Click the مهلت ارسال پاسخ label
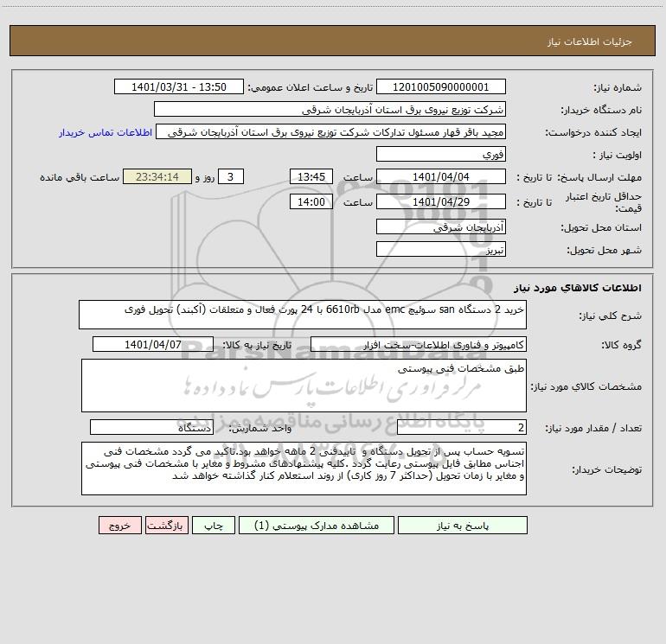The width and height of the screenshot is (666, 644). tap(599, 177)
